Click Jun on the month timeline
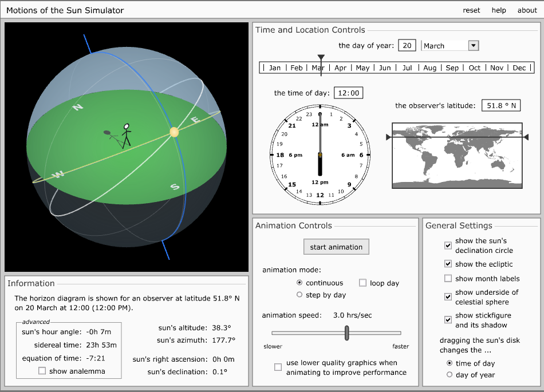The height and width of the screenshot is (392, 544). click(385, 68)
